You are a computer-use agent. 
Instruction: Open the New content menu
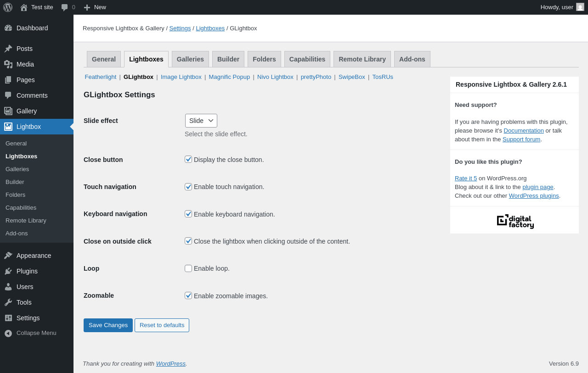[x=95, y=7]
